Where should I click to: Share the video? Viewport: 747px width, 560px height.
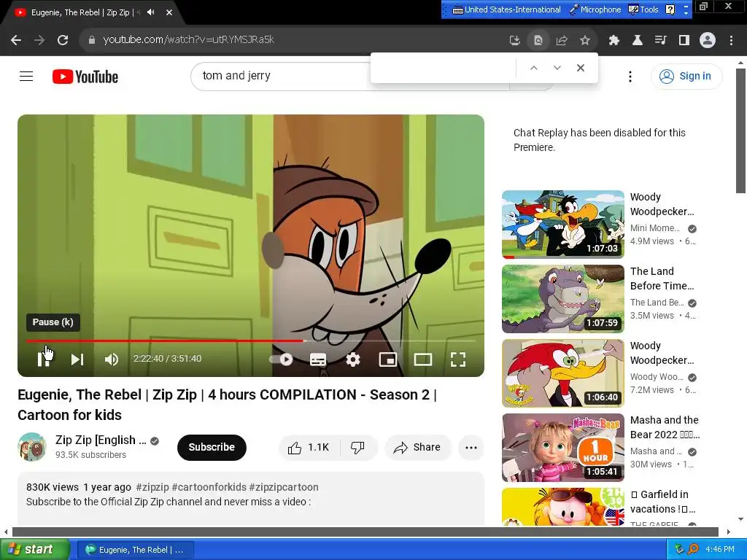click(417, 447)
